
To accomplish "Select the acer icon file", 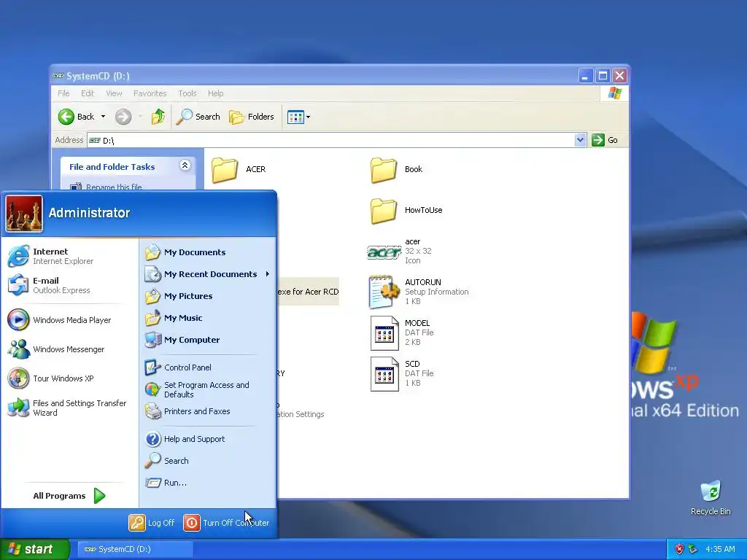I will pos(399,251).
